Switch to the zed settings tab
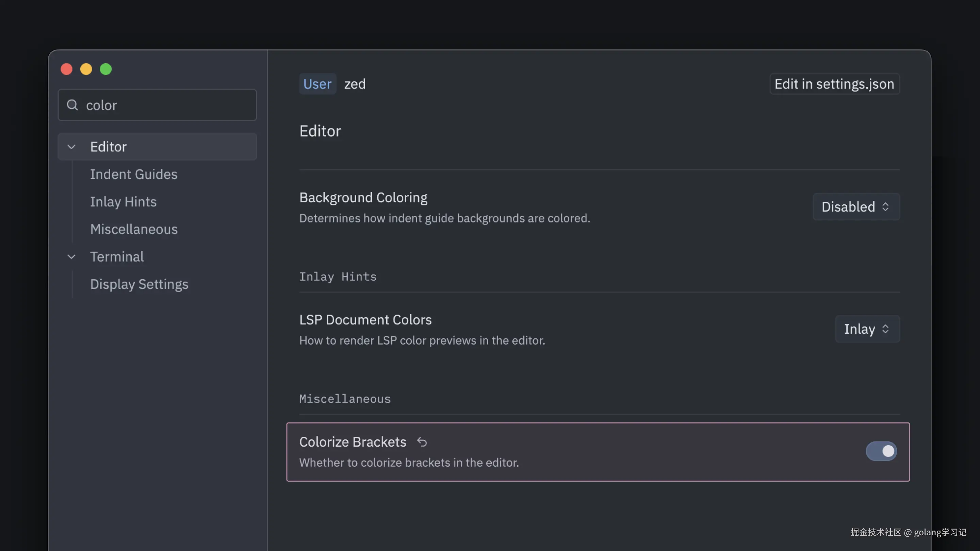 (x=355, y=84)
